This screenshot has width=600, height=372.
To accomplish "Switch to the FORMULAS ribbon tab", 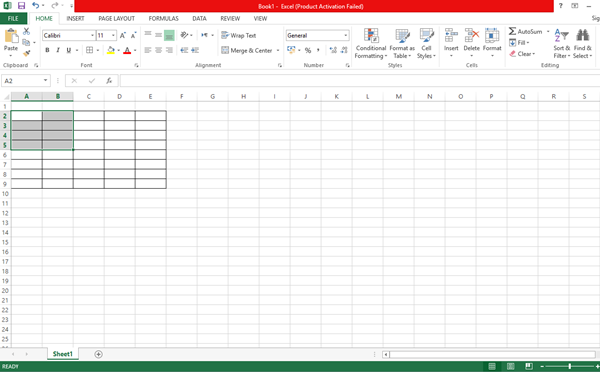I will point(163,18).
